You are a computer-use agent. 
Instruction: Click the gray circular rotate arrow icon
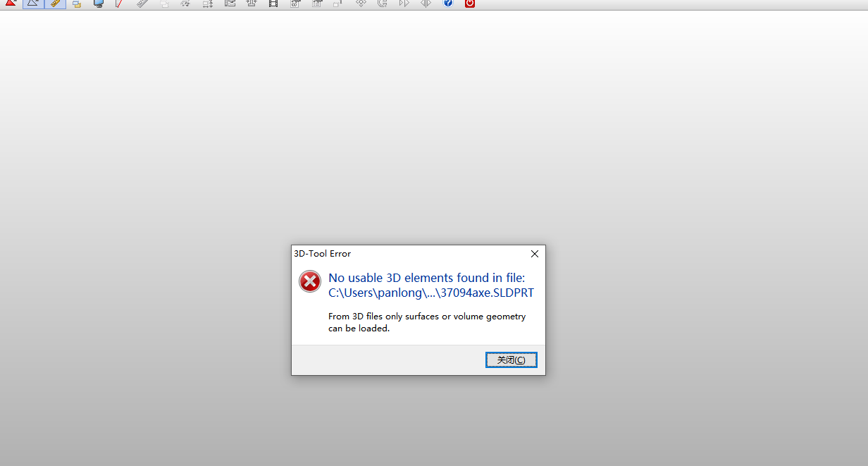382,4
